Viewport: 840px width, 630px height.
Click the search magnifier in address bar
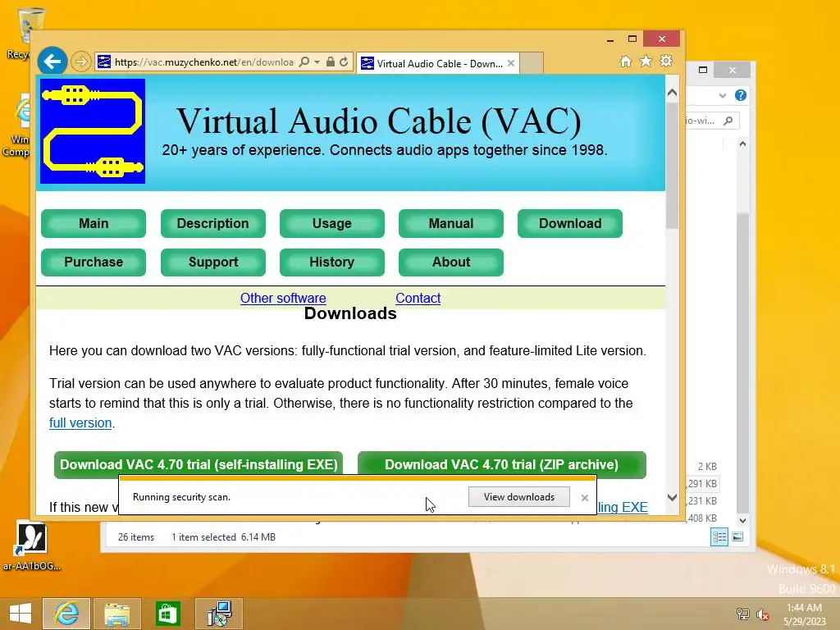pyautogui.click(x=304, y=62)
